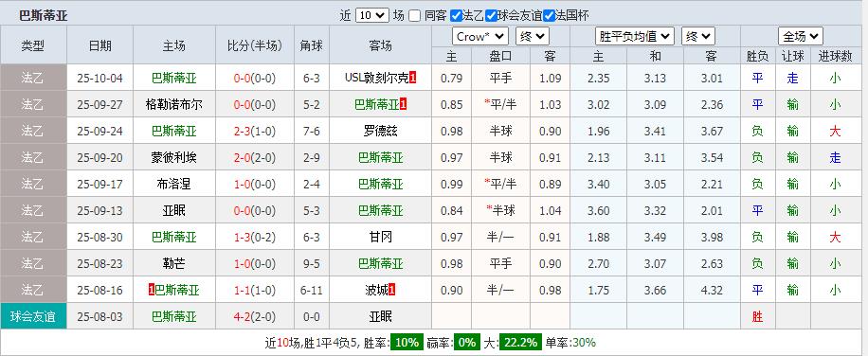Uncheck the 法国杯 filter checkbox
This screenshot has width=868, height=356.
pyautogui.click(x=549, y=16)
